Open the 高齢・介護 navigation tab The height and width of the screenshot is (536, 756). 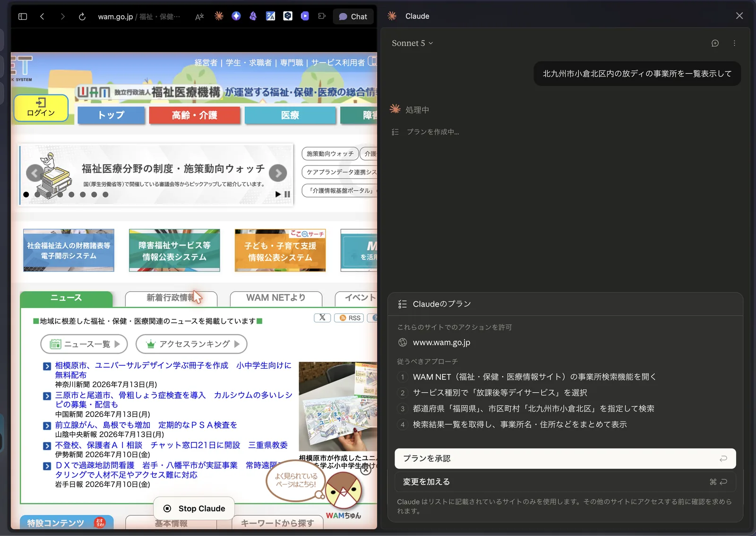coord(195,115)
